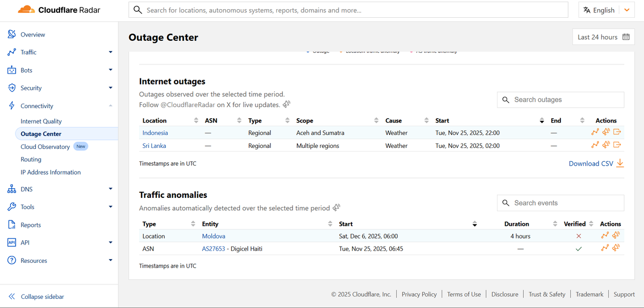
Task: Click the Cloudflare Radar logo
Action: (x=59, y=10)
